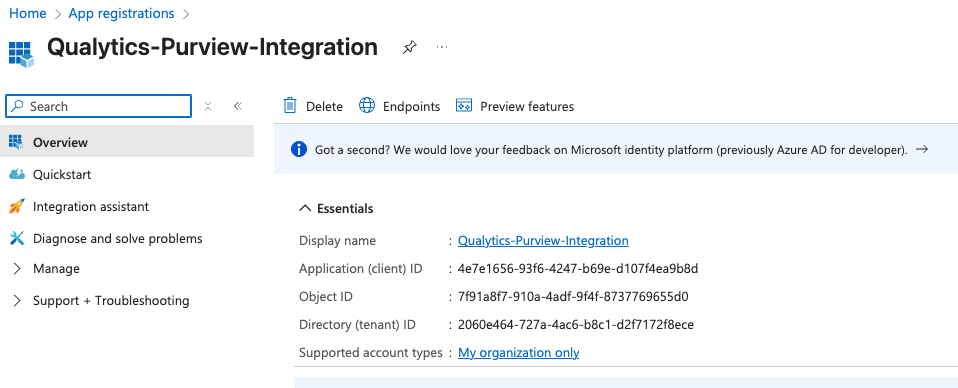Open the more options ellipsis menu
The height and width of the screenshot is (388, 958).
pyautogui.click(x=442, y=47)
